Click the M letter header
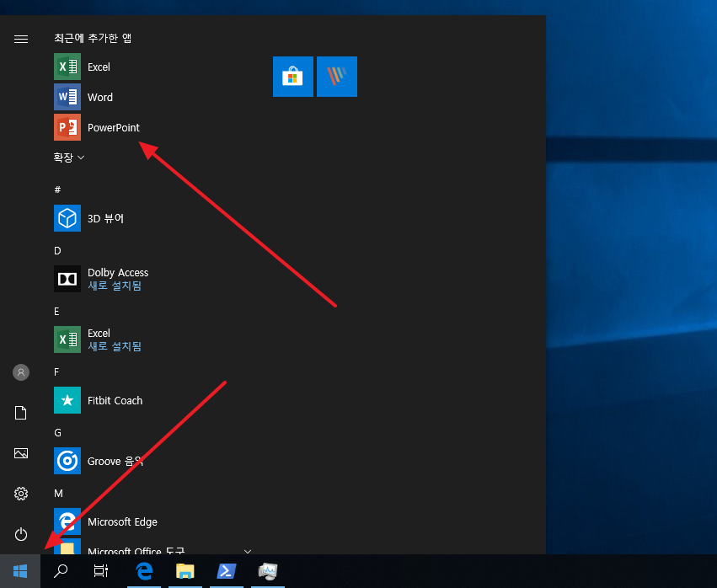This screenshot has width=717, height=588. click(x=58, y=494)
